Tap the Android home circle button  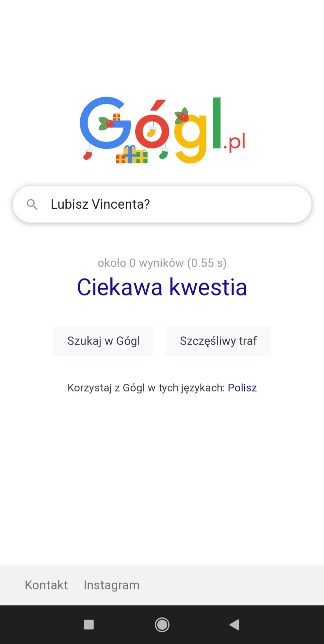click(162, 625)
